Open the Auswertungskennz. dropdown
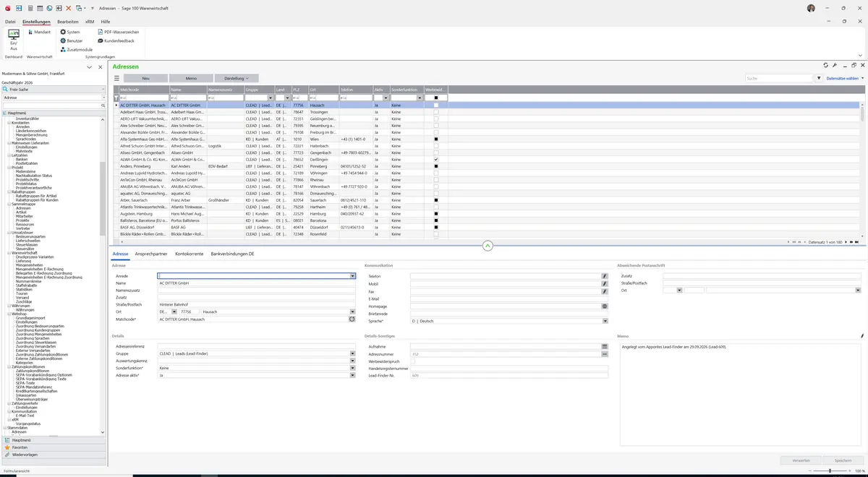Viewport: 868px width, 477px height. click(x=353, y=361)
